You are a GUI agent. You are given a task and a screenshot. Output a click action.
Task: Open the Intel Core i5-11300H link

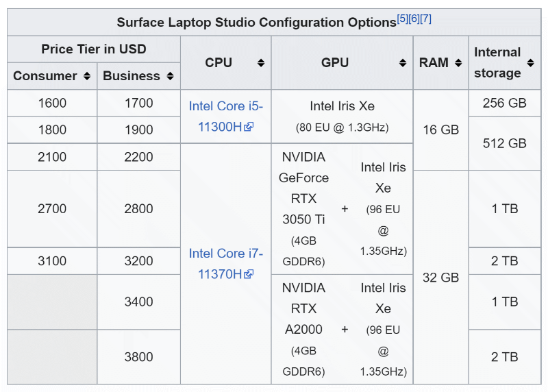(226, 116)
